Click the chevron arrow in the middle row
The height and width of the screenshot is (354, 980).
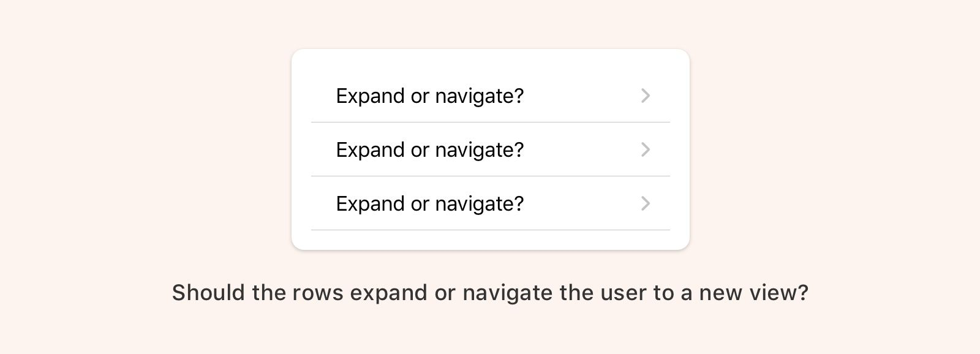click(645, 149)
